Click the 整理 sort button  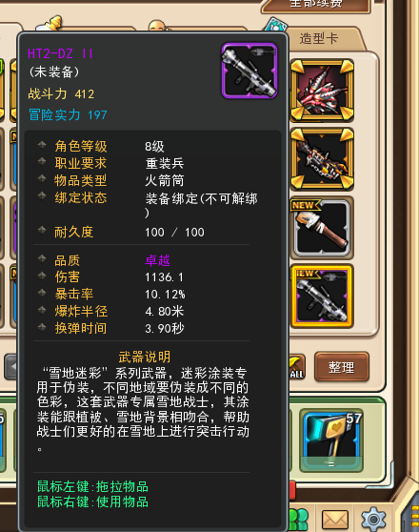click(341, 367)
